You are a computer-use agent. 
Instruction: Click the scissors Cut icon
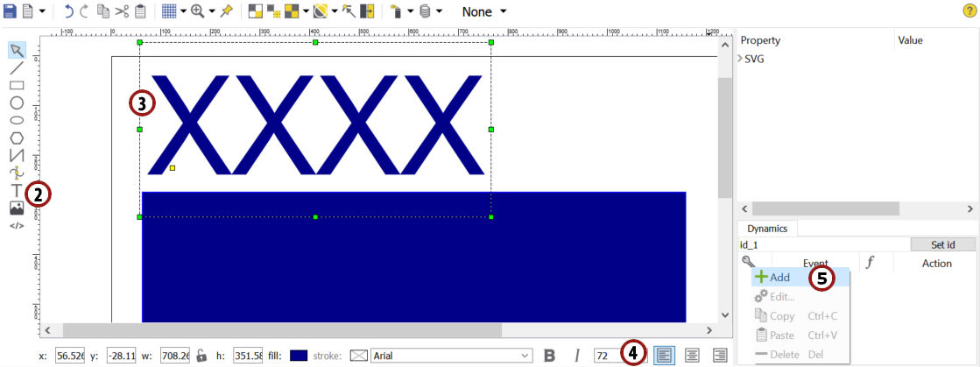pos(121,12)
